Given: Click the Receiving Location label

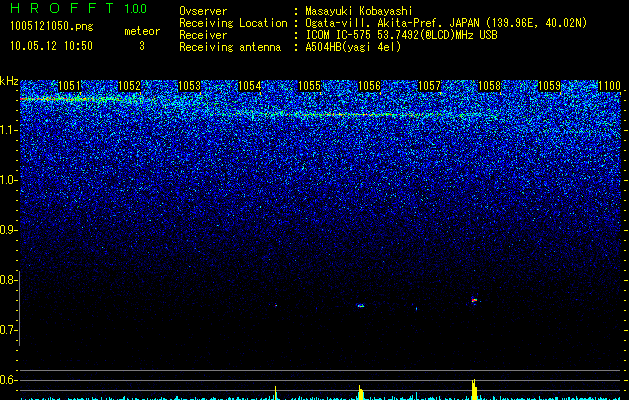Looking at the screenshot, I should point(233,23).
